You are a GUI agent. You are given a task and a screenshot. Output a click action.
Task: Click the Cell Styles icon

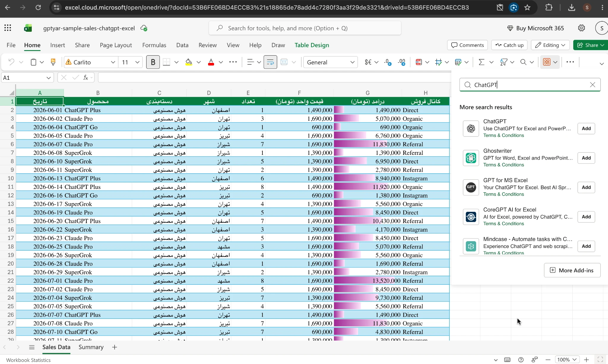(458, 62)
